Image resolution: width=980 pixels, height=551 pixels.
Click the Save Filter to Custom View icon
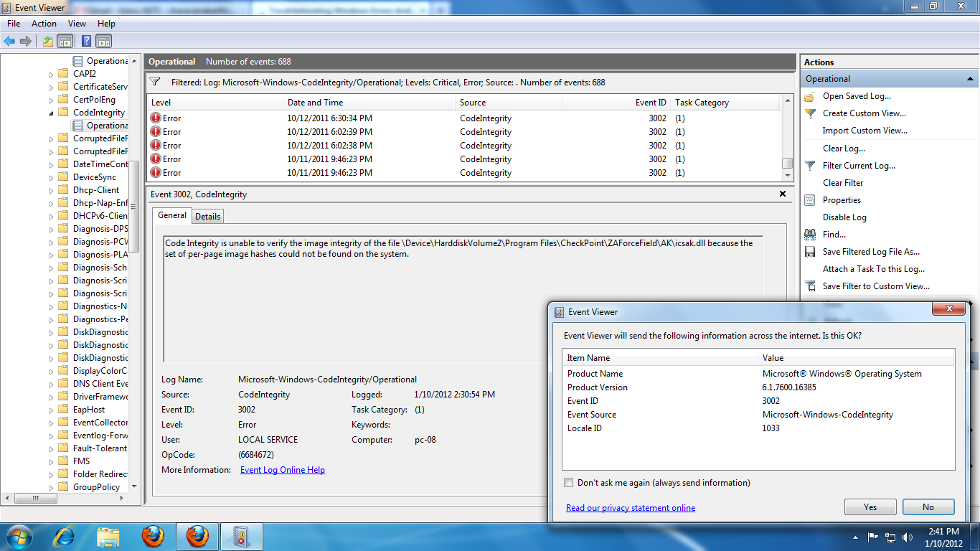click(810, 286)
